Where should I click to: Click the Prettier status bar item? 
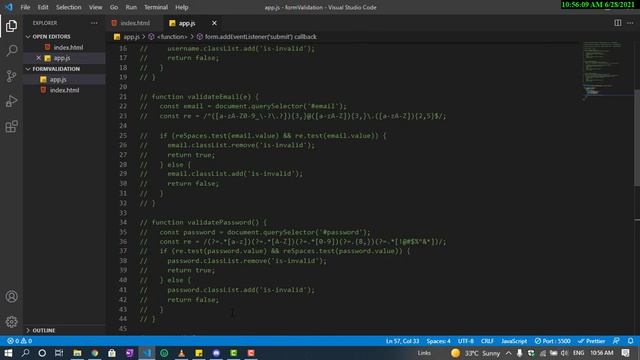(591, 341)
